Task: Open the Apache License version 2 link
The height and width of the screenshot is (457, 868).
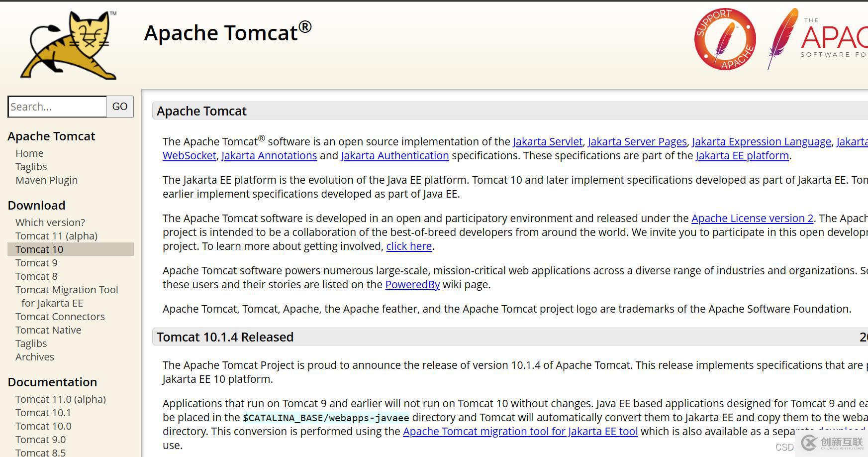Action: (752, 219)
